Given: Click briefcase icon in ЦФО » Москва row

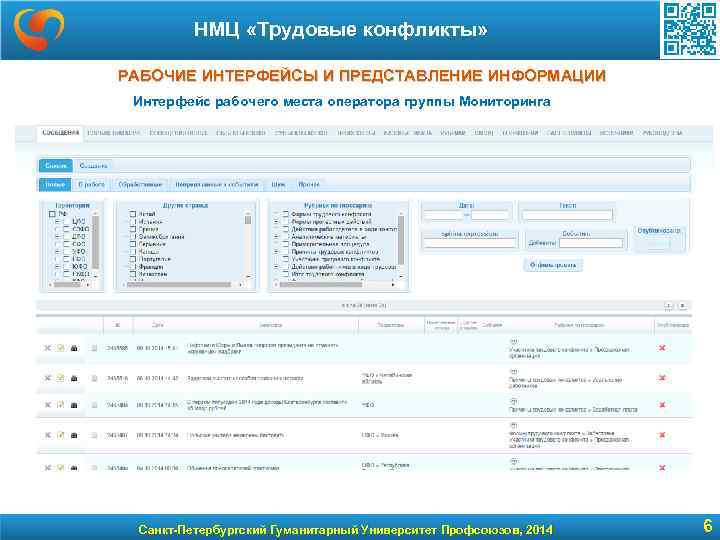Looking at the screenshot, I should [74, 435].
